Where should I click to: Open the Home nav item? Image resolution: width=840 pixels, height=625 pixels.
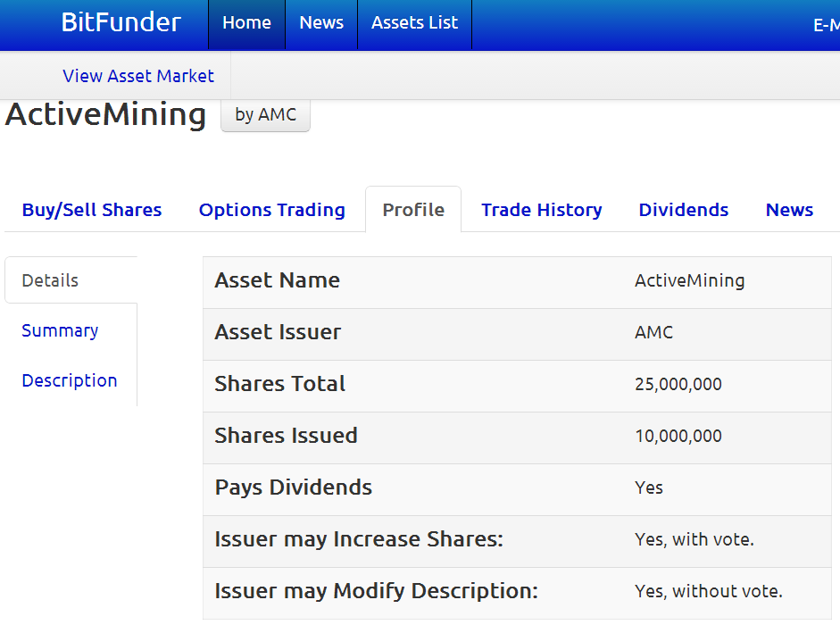click(246, 25)
